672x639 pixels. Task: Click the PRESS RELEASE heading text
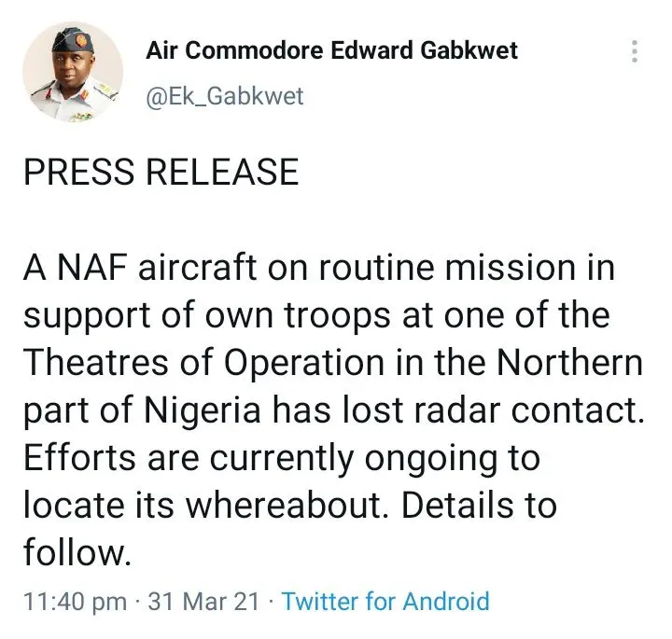tap(161, 172)
